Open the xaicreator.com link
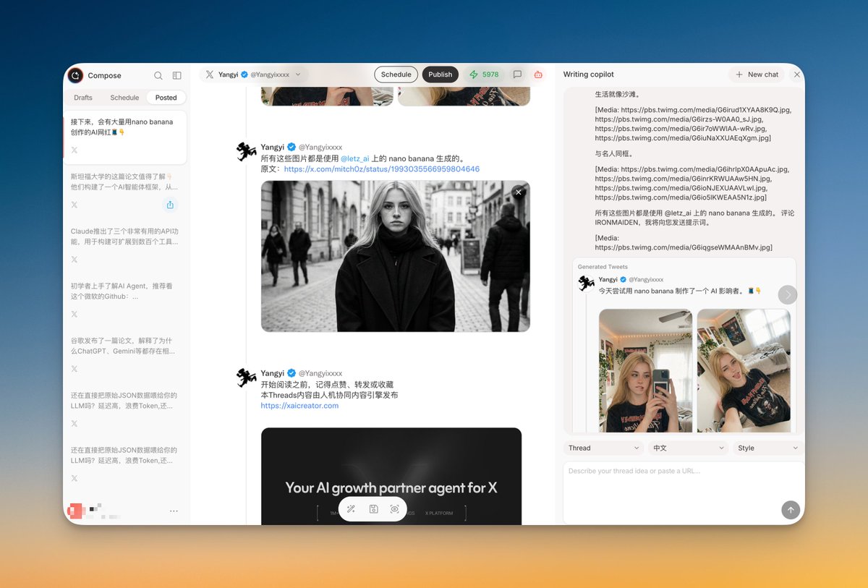Image resolution: width=868 pixels, height=588 pixels. point(299,406)
